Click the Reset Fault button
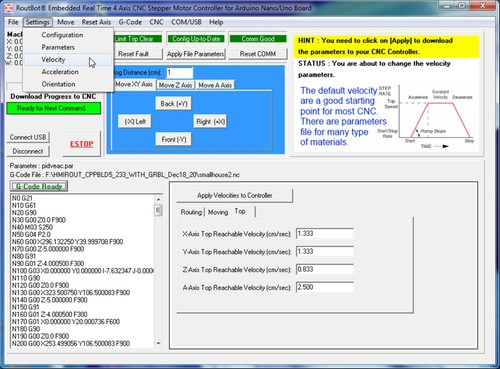This screenshot has height=369, width=500. (137, 54)
